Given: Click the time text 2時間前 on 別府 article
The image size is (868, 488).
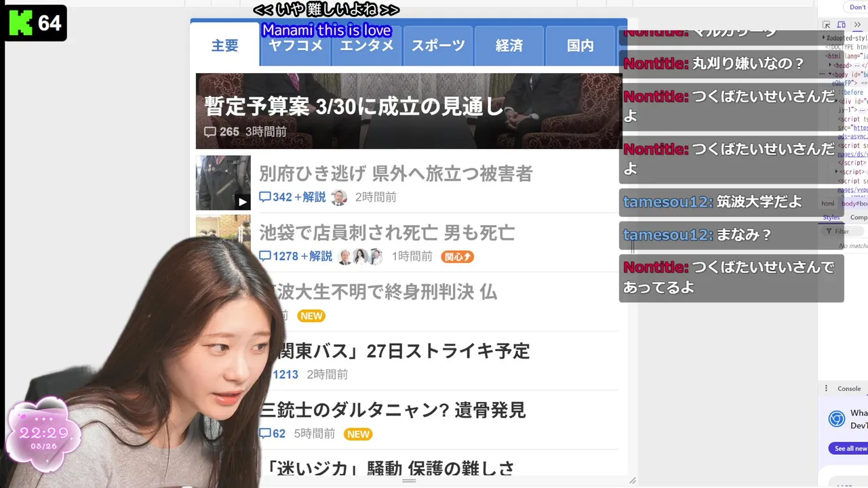Looking at the screenshot, I should [376, 197].
